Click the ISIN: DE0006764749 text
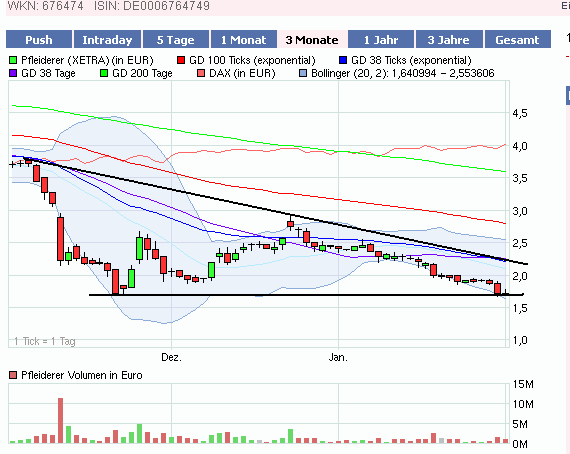Screen dimensions: 570x454 pyautogui.click(x=152, y=5)
